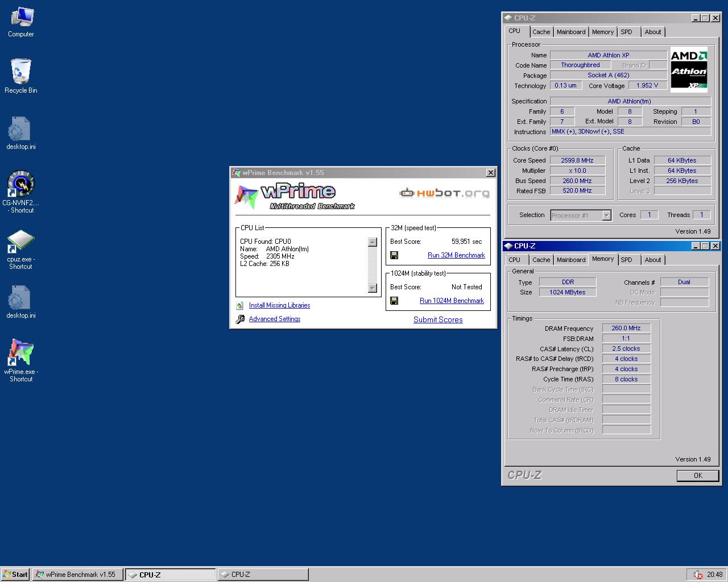
Task: Open Advanced Settings link
Action: 275,319
